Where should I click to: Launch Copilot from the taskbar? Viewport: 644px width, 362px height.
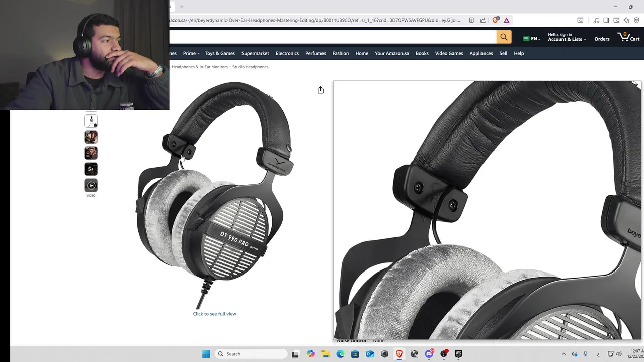pyautogui.click(x=311, y=354)
